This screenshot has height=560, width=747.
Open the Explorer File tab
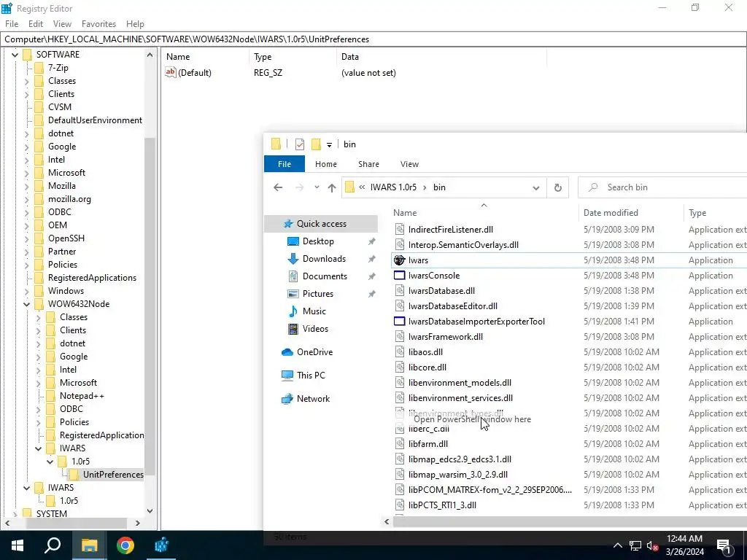(285, 164)
